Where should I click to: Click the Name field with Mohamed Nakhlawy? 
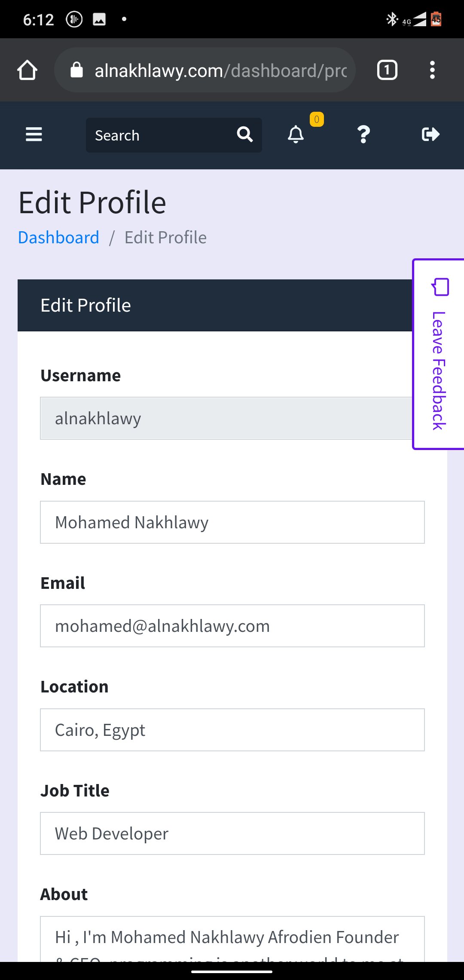coord(232,522)
